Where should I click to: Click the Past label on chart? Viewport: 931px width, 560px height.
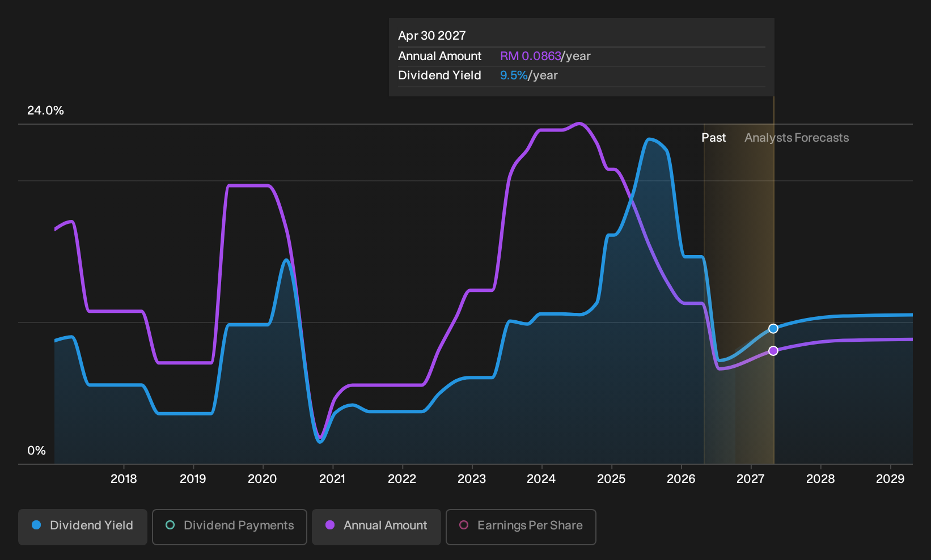click(x=714, y=138)
